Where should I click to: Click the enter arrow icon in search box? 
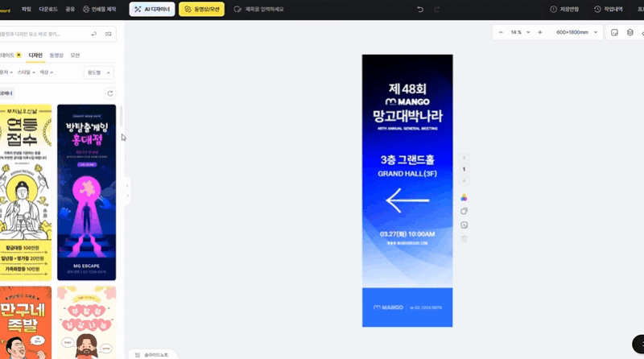coord(94,34)
